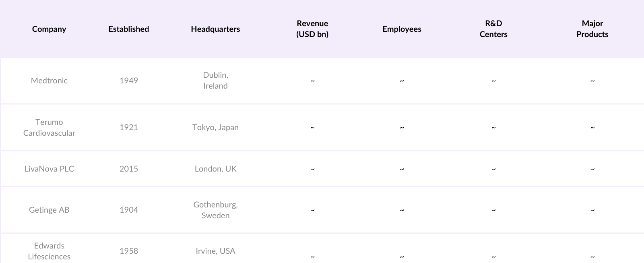The width and height of the screenshot is (644, 263).
Task: Select the Tokyo, Japan headquarters cell
Action: coord(215,127)
